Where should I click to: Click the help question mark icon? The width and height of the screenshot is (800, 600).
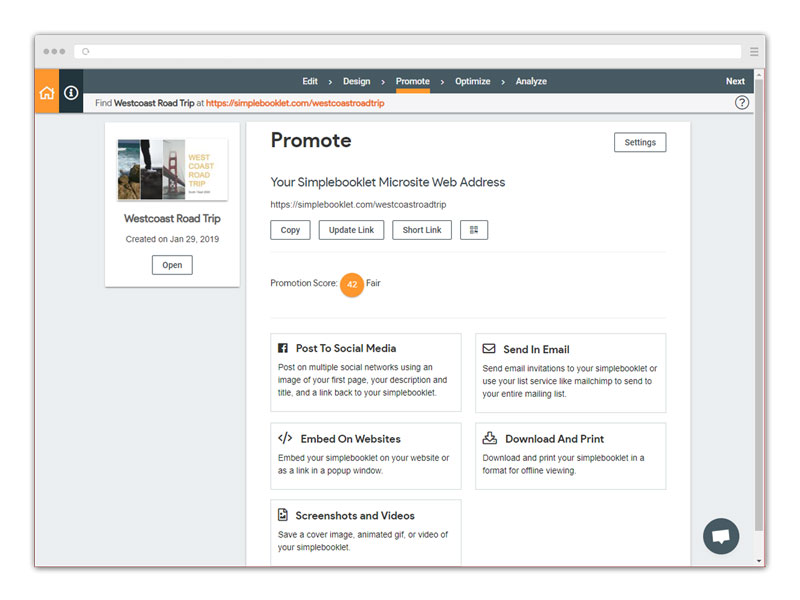(x=742, y=102)
